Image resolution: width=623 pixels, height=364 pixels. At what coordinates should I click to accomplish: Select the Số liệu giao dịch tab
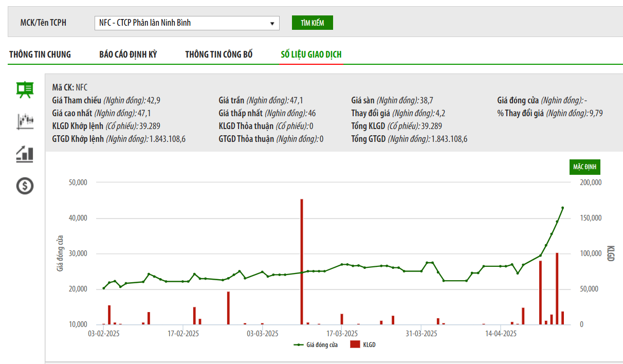311,54
